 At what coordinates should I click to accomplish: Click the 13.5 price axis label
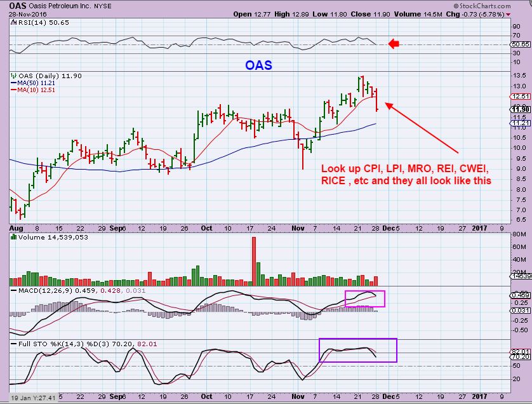coord(519,76)
